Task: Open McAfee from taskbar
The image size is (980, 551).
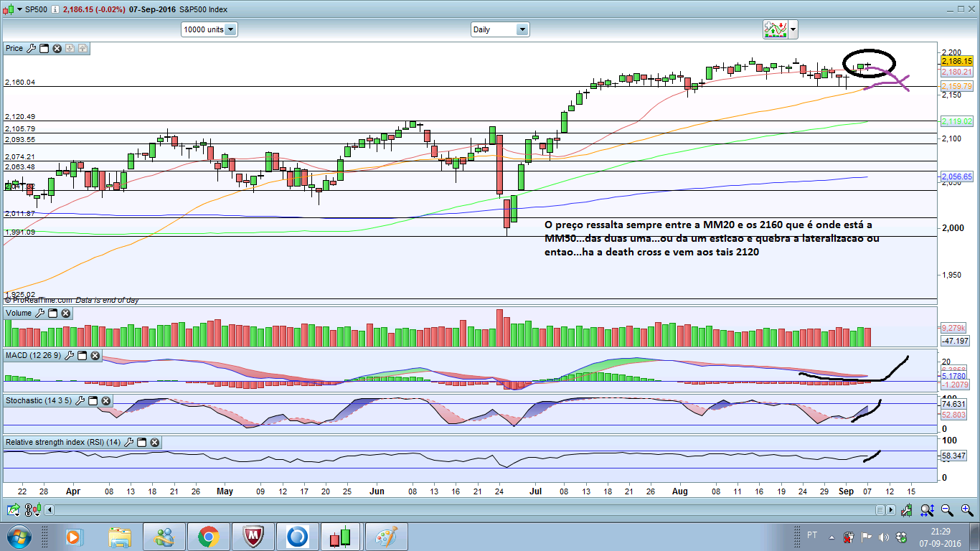Action: click(x=253, y=536)
